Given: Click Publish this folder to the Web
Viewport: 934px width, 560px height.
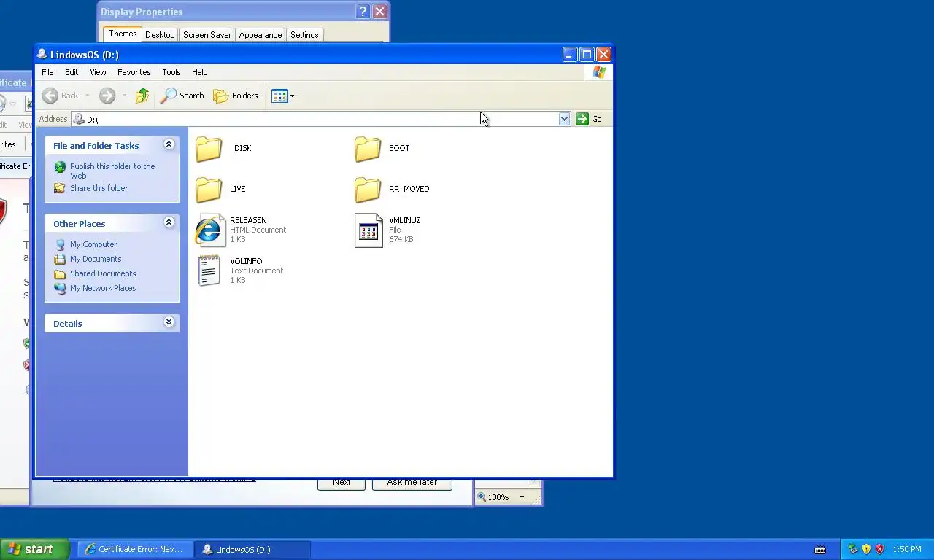Looking at the screenshot, I should tap(112, 171).
